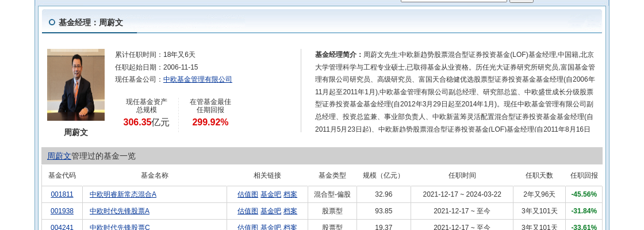Click the 任职时间 column header
644x230 pixels.
point(462,175)
